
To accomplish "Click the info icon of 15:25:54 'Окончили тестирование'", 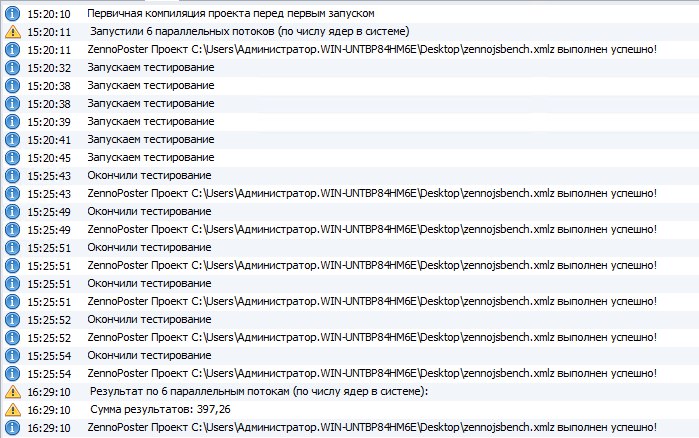I will tap(12, 356).
